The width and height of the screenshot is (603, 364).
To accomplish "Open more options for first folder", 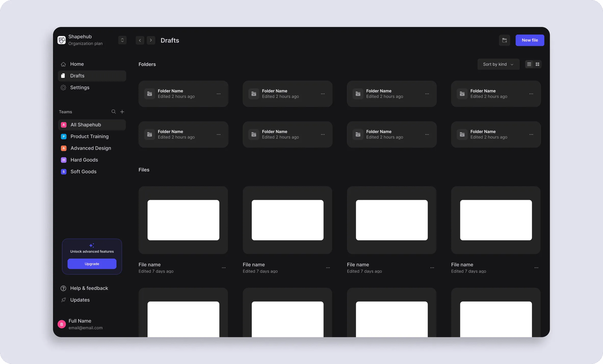I will click(219, 94).
